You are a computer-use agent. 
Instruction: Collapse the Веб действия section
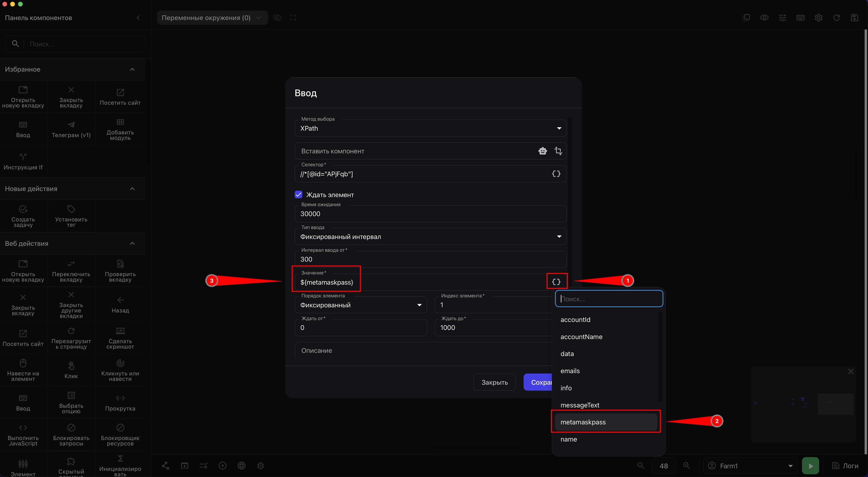pyautogui.click(x=132, y=244)
